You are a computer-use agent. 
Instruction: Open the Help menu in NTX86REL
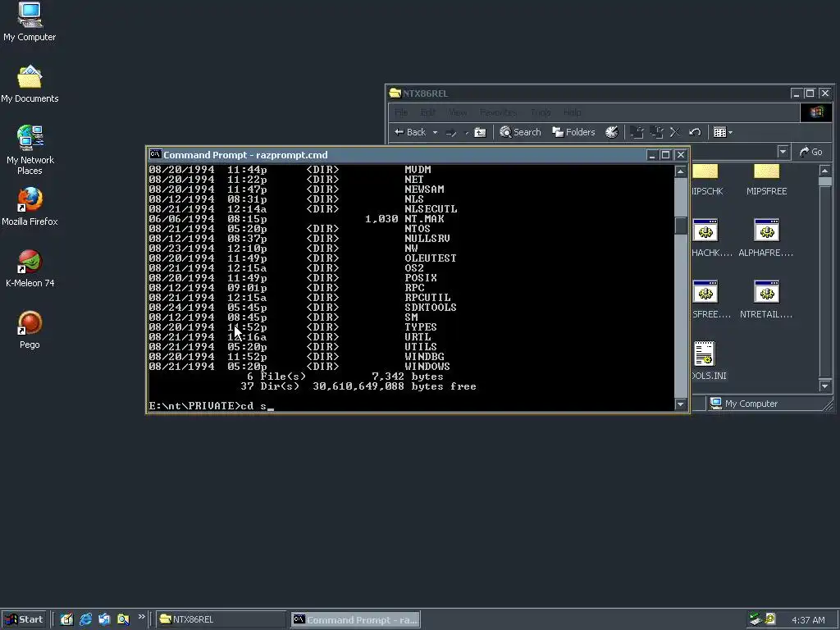pos(572,112)
